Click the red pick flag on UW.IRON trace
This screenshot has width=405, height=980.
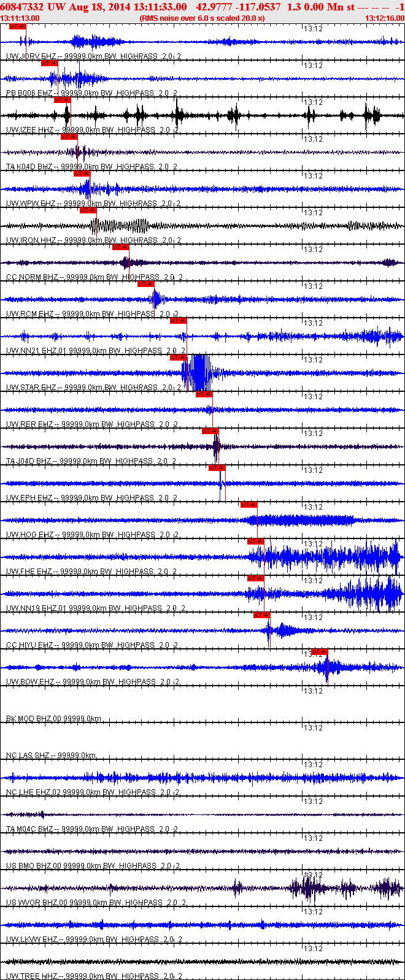[88, 210]
